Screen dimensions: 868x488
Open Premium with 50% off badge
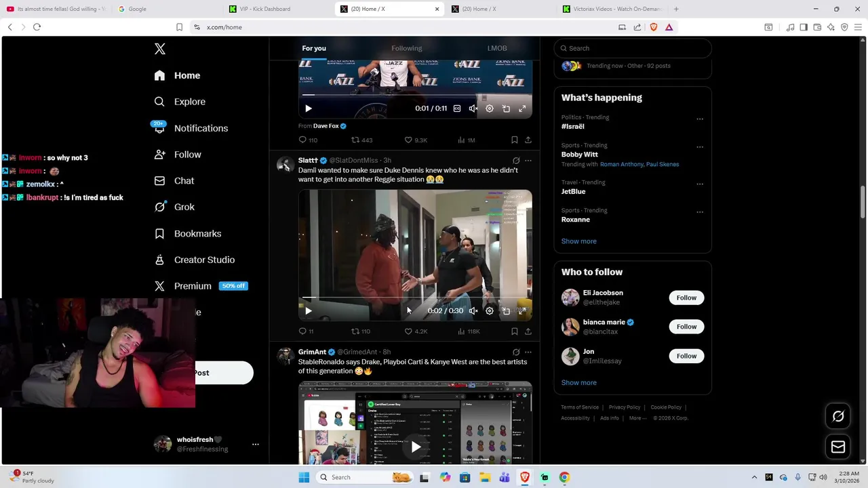pyautogui.click(x=201, y=286)
